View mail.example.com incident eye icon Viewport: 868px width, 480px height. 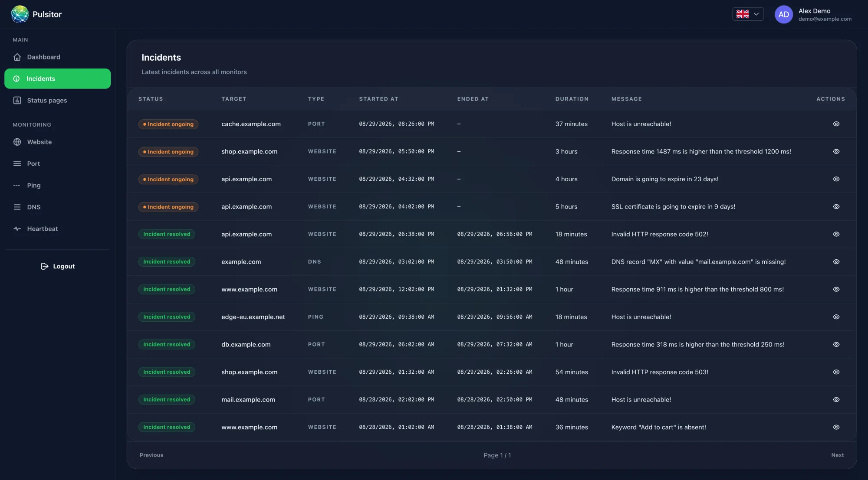click(x=836, y=400)
